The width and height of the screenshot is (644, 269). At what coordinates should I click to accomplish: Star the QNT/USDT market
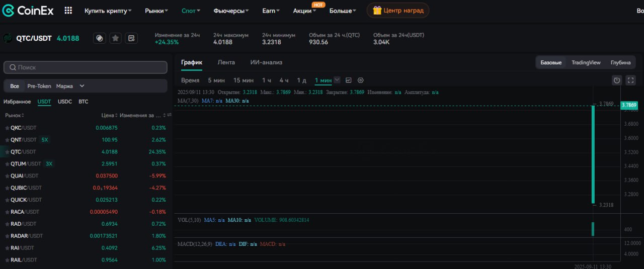(7, 140)
